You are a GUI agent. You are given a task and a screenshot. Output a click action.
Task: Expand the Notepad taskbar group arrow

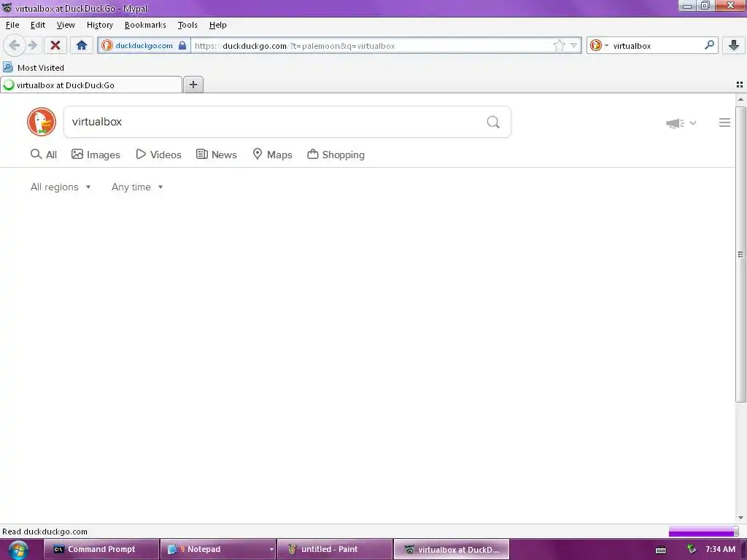pyautogui.click(x=271, y=550)
